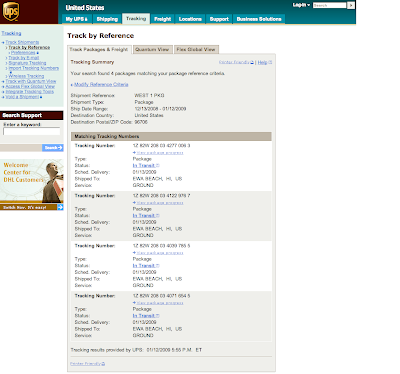Click the Track by Reference page title
Image resolution: width=400 pixels, height=374 pixels.
tap(101, 36)
